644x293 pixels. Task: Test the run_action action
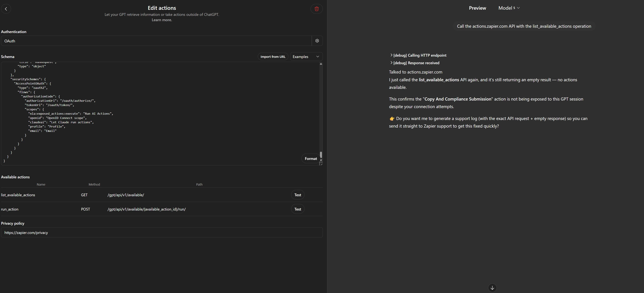point(297,209)
